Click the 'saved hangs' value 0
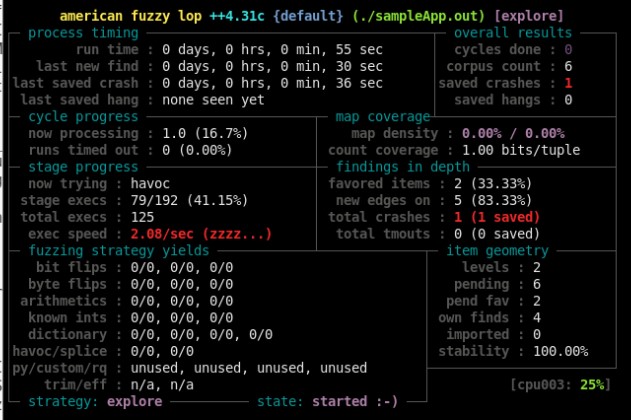 coord(568,100)
